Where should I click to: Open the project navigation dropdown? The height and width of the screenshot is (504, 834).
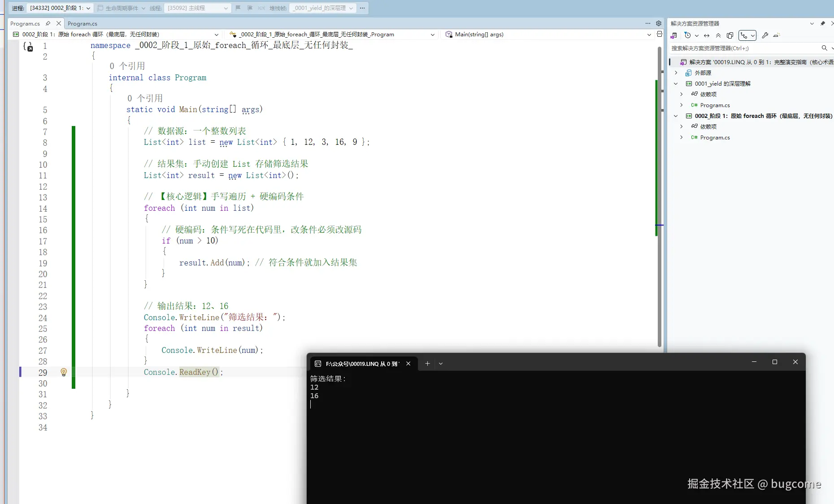pos(116,35)
